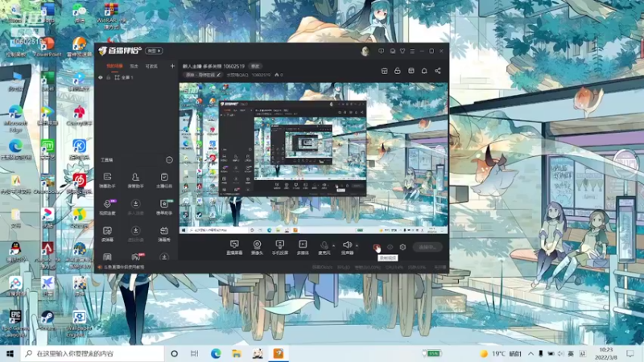Click the microphone icon in bottom bar
The height and width of the screenshot is (362, 644).
(324, 247)
